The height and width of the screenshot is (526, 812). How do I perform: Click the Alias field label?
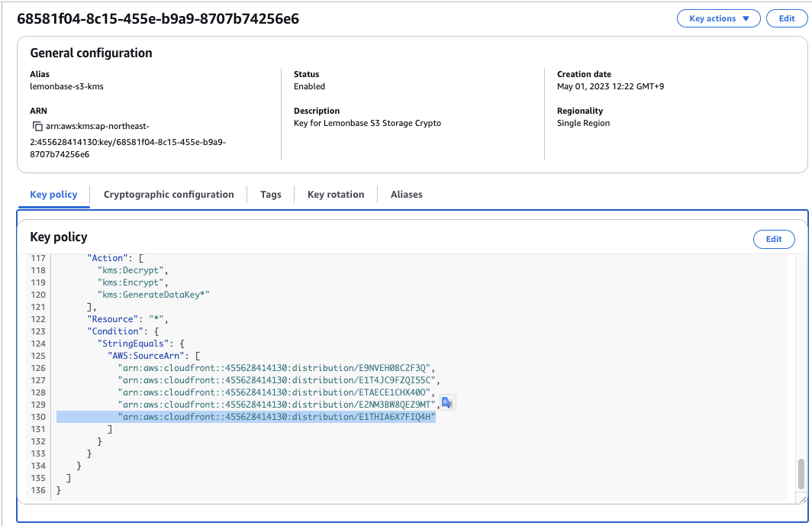coord(40,74)
